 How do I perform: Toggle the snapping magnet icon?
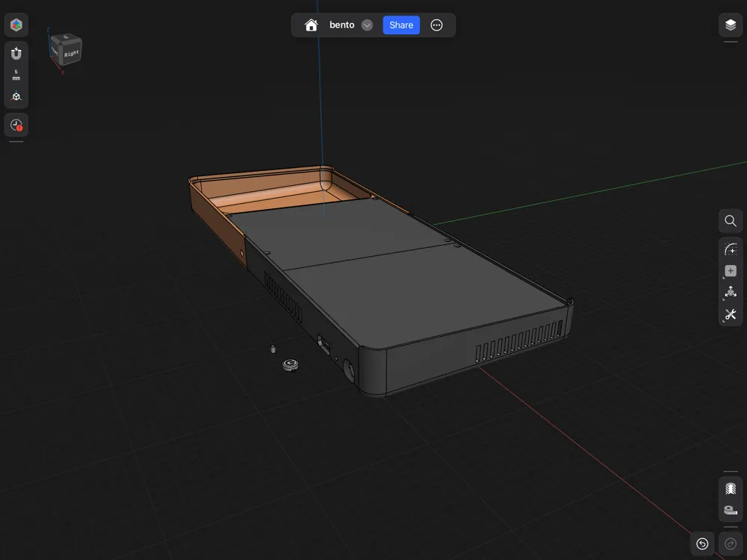click(16, 54)
